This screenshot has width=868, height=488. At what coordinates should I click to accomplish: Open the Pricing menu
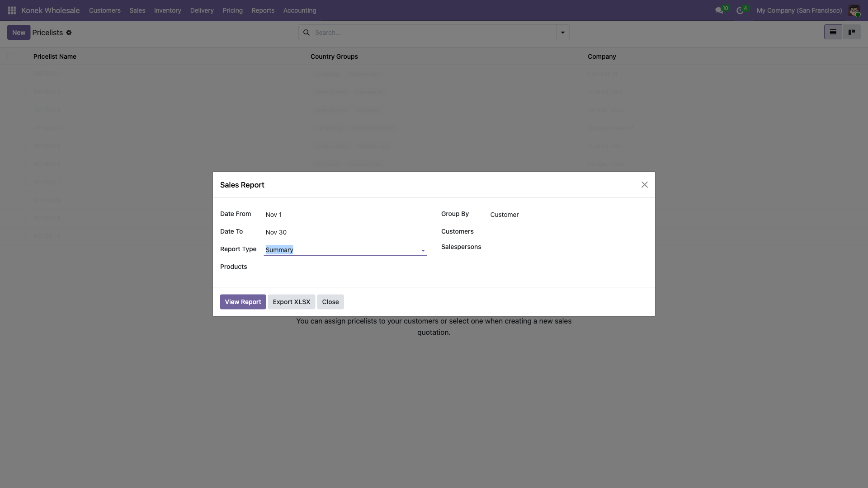click(232, 10)
